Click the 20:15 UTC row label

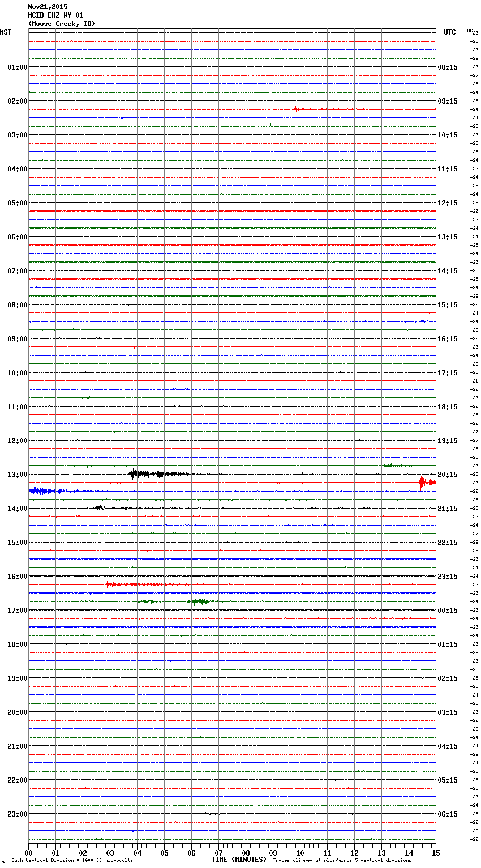(448, 475)
